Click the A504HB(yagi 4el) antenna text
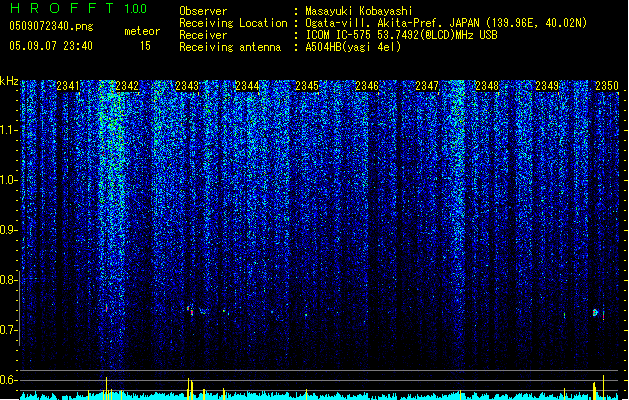629x400 pixels. tap(353, 47)
